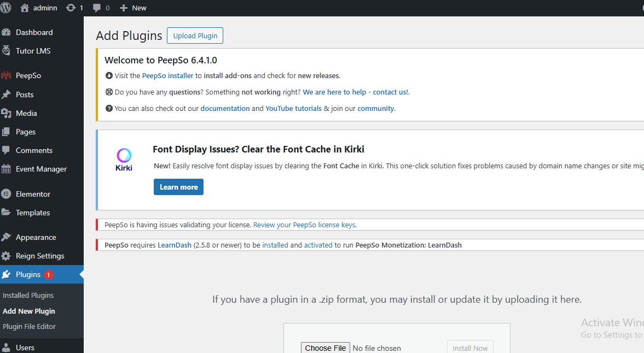Click Choose File to select a plugin zip

coord(325,348)
